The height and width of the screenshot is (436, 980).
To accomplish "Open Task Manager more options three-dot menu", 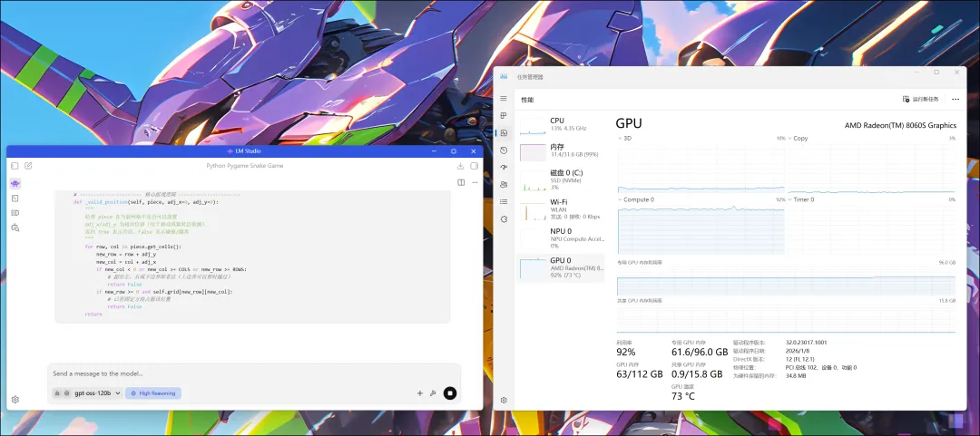I will 955,99.
